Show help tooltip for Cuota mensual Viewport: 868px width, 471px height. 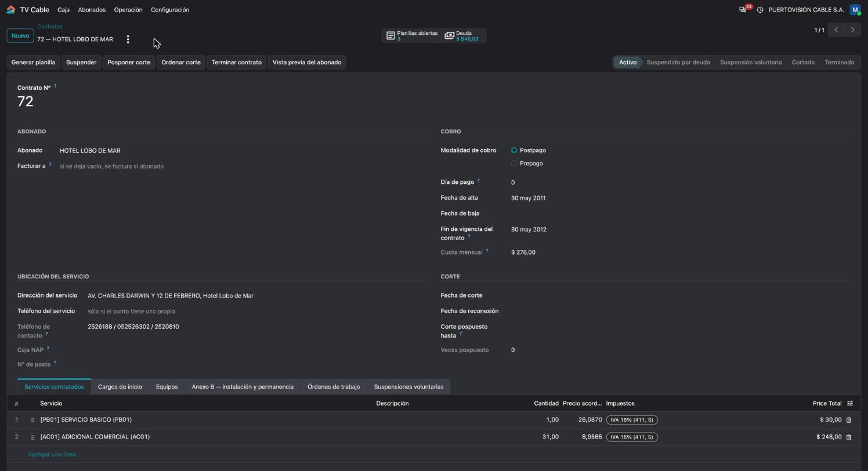(487, 251)
